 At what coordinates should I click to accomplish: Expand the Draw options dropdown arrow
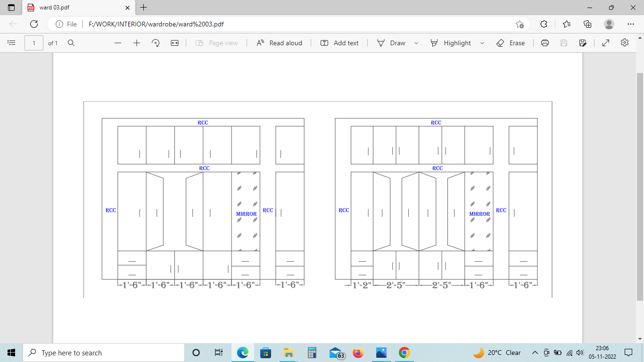(x=416, y=43)
